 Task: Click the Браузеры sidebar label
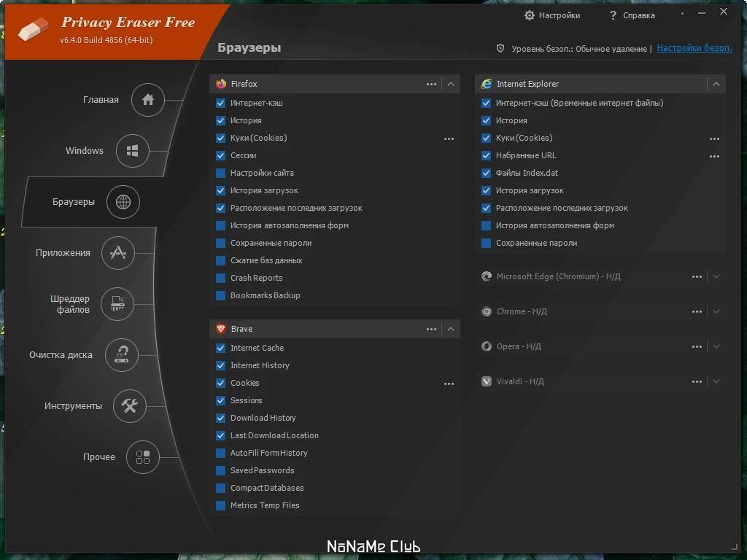point(74,202)
